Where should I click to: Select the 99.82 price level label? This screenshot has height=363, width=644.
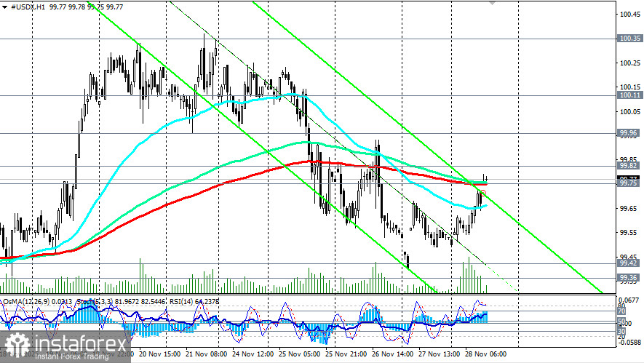[629, 165]
